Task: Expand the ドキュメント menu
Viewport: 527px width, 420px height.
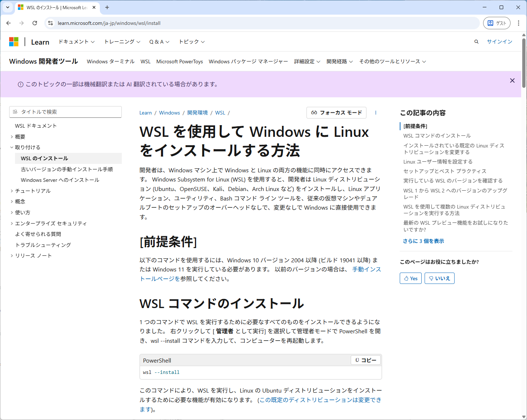Action: (76, 42)
